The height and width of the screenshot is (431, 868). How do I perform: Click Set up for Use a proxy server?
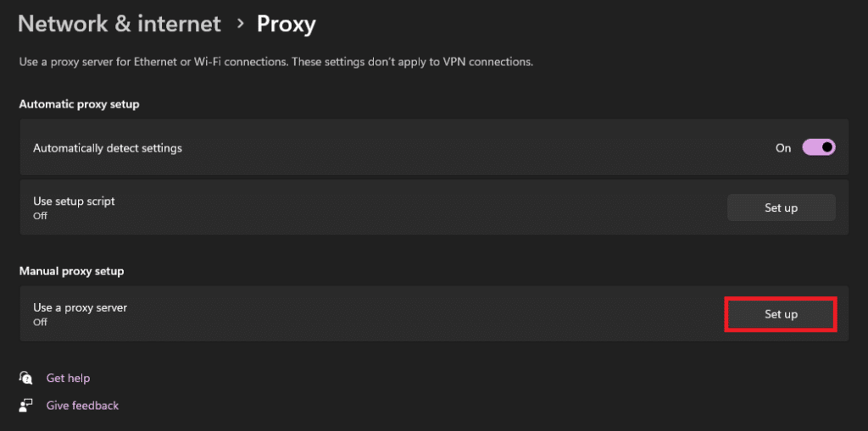tap(781, 314)
